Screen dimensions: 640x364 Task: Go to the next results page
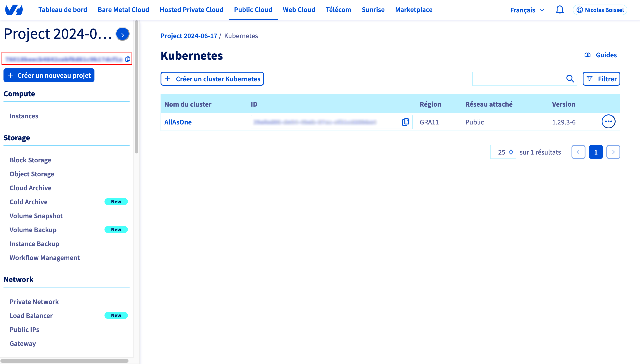(613, 152)
